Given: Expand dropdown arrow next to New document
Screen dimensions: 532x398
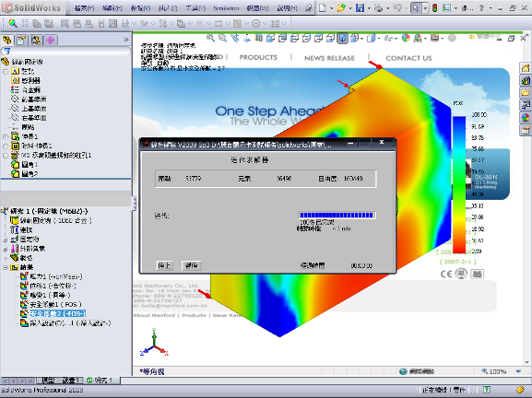Looking at the screenshot, I should [332, 8].
